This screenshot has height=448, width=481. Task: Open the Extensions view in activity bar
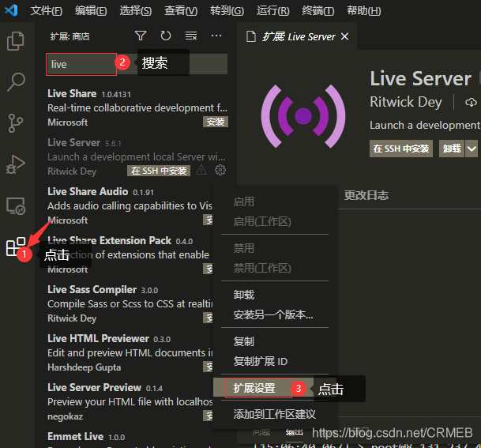click(x=15, y=247)
